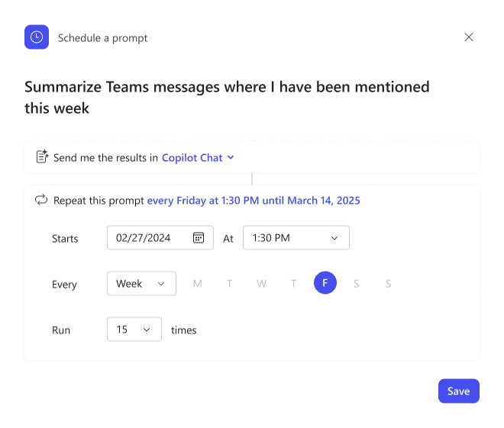Toggle Monday in the weekday selector
Viewport: 504px width, 428px height.
pos(197,283)
